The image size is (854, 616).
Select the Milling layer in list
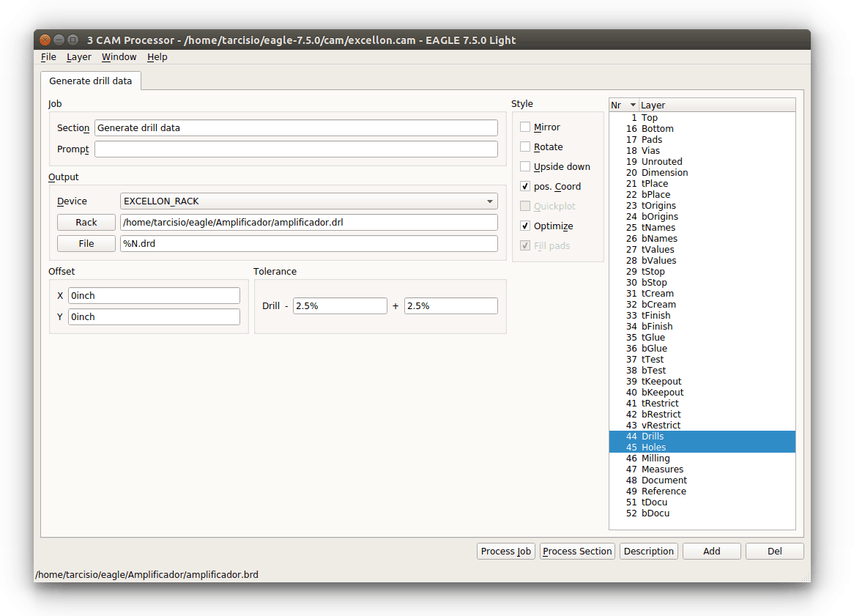pos(656,459)
